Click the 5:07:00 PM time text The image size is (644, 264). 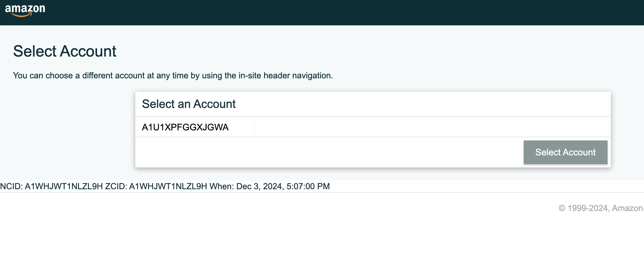pyautogui.click(x=308, y=186)
